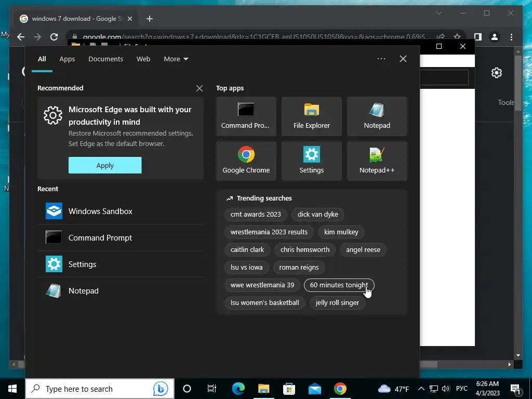532x399 pixels.
Task: Open Settings from Recent list
Action: coord(121,264)
